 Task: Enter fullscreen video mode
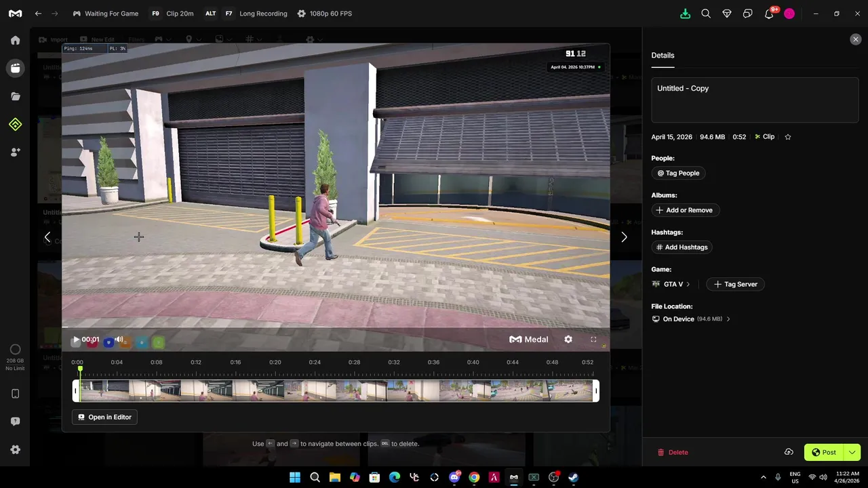593,340
